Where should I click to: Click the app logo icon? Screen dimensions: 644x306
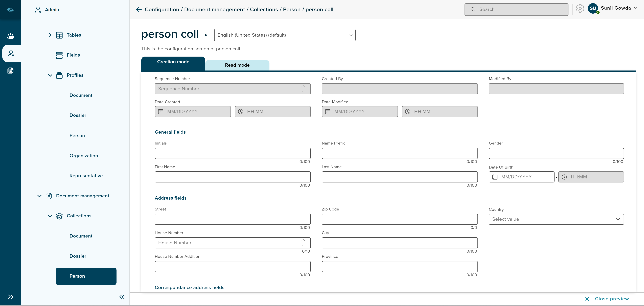(x=10, y=10)
